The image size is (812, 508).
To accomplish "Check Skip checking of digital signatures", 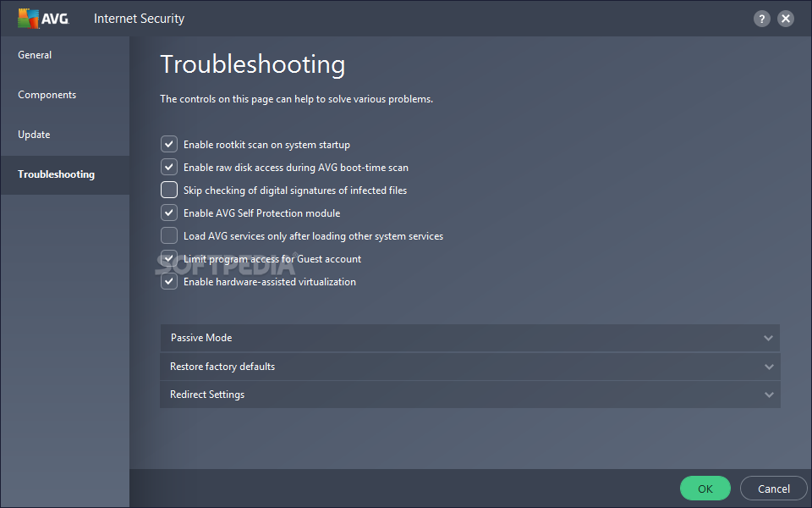I will 169,190.
